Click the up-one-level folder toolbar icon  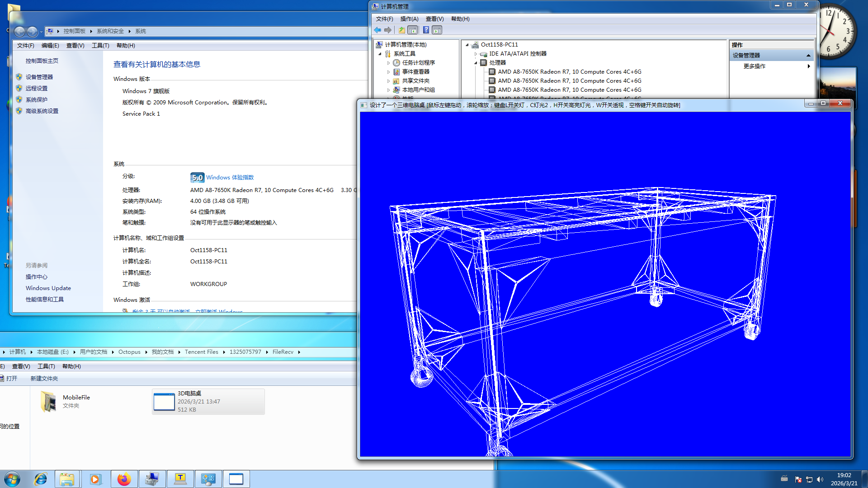[x=401, y=30]
